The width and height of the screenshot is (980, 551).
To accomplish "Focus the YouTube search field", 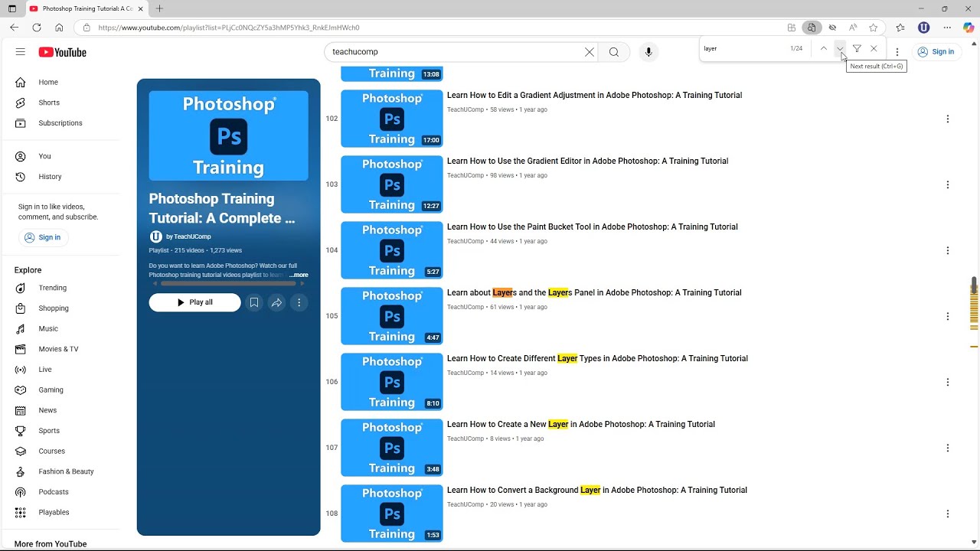I will pos(456,52).
